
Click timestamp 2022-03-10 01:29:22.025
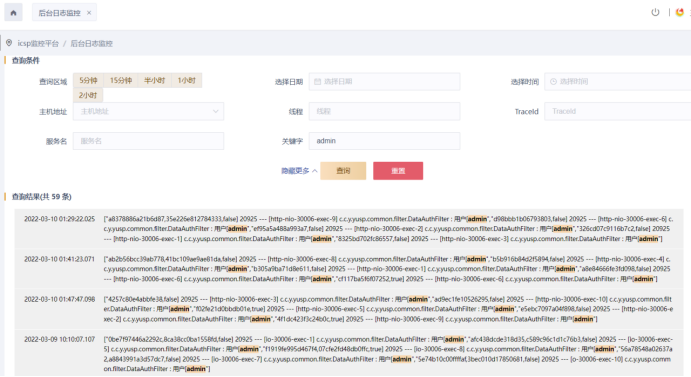59,219
